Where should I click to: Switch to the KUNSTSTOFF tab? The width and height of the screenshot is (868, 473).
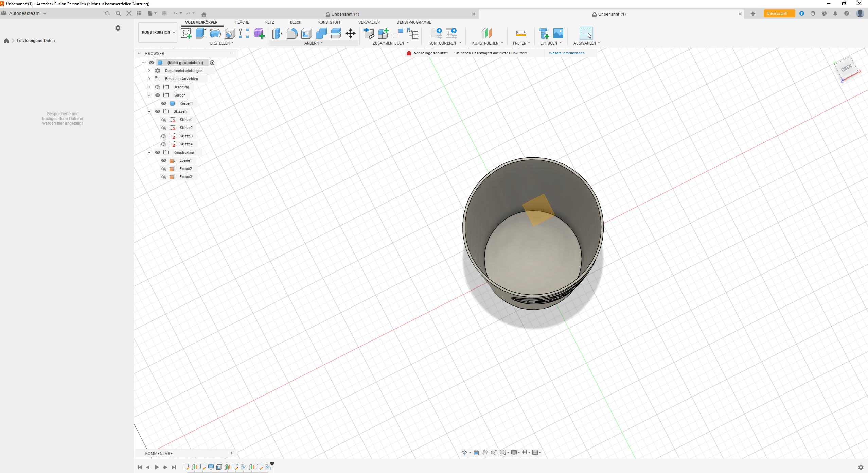(x=330, y=22)
